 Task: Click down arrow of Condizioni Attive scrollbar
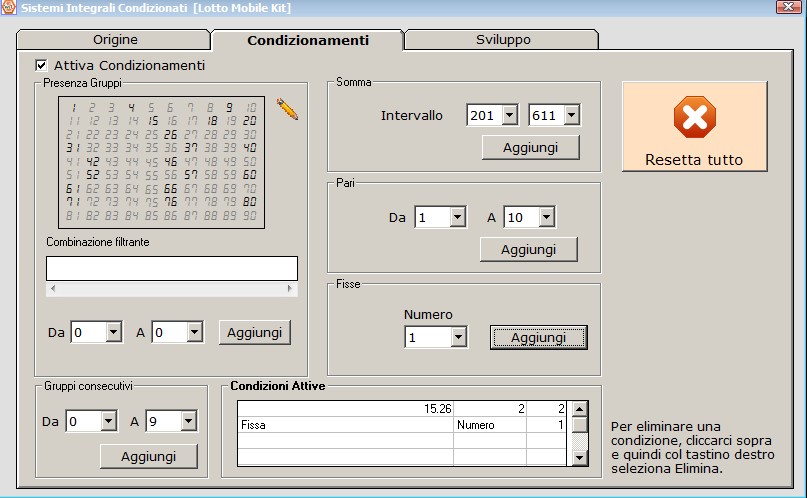(580, 457)
